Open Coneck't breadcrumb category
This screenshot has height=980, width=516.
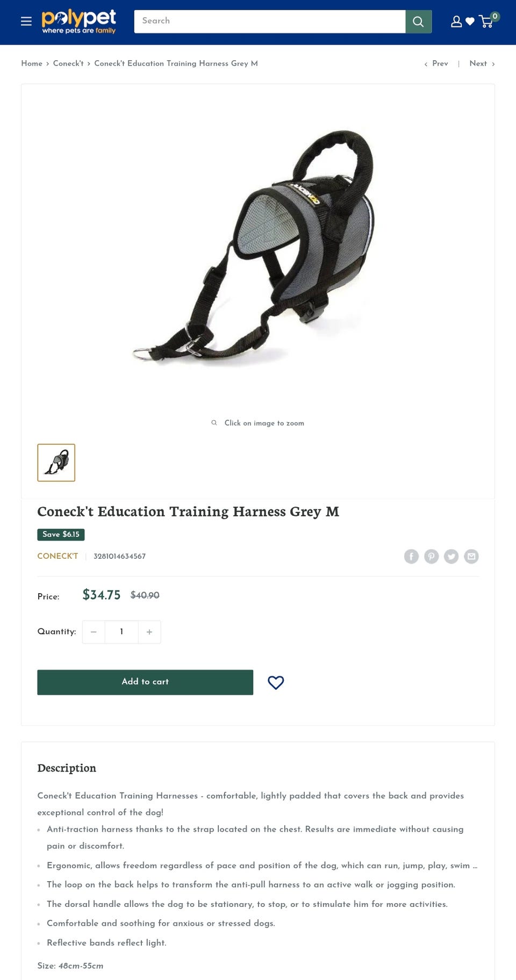tap(68, 63)
